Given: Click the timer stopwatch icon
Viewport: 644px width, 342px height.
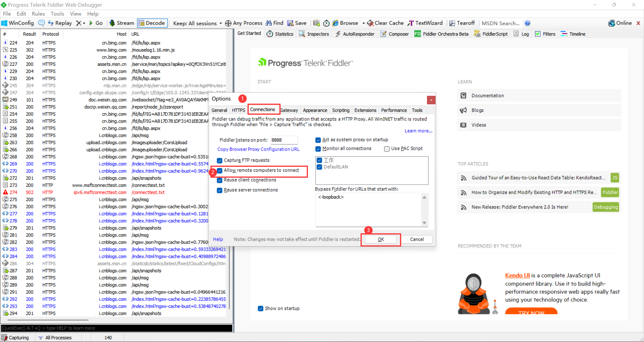Looking at the screenshot, I should click(x=326, y=23).
